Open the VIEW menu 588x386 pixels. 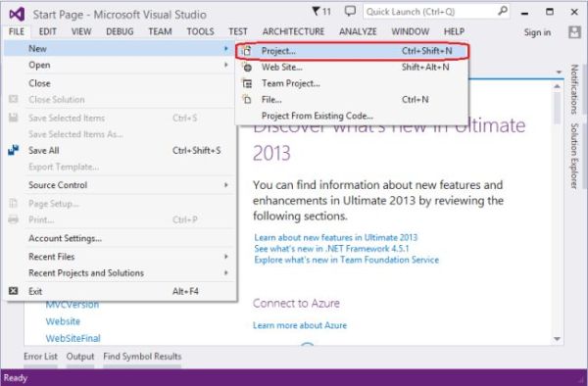point(81,32)
